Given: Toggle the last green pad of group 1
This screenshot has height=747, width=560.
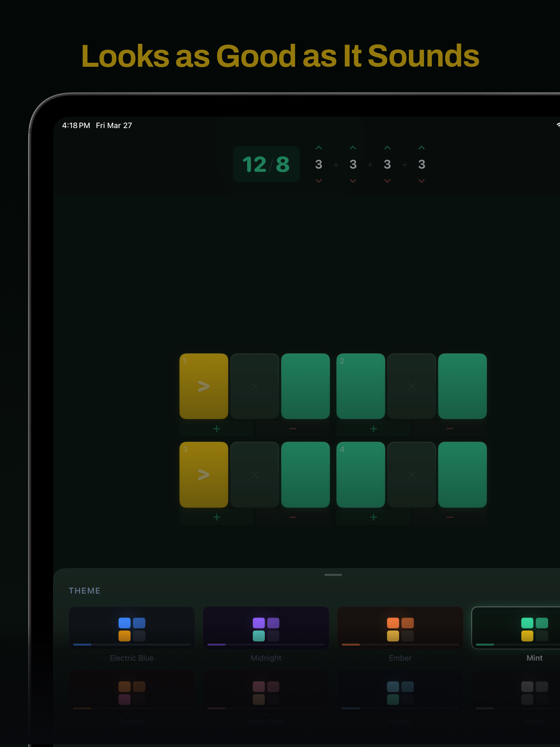Looking at the screenshot, I should pyautogui.click(x=305, y=386).
